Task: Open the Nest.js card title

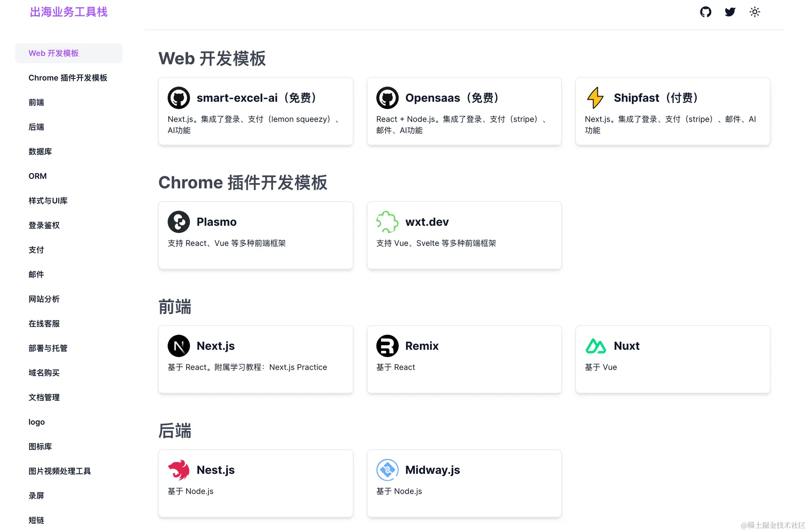Action: [x=216, y=470]
